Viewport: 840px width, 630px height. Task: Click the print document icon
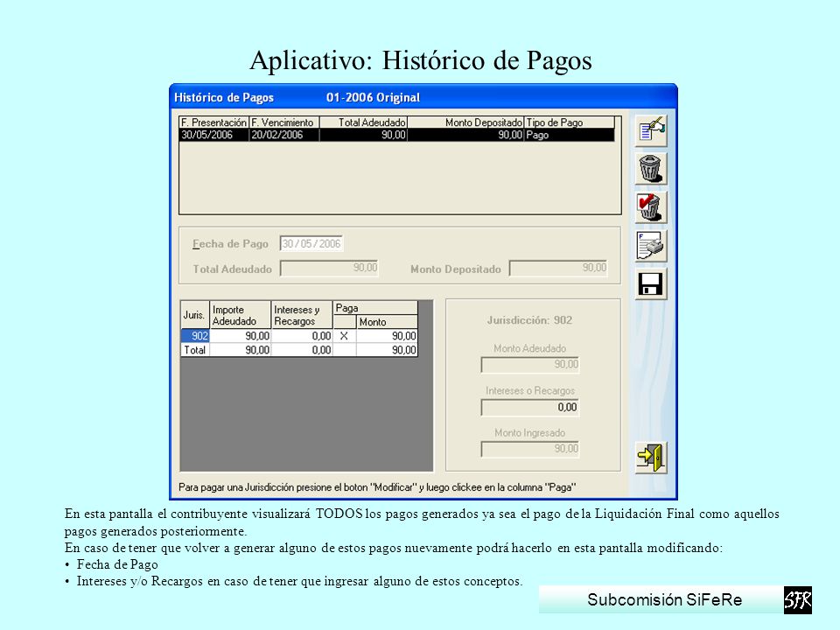click(x=651, y=246)
